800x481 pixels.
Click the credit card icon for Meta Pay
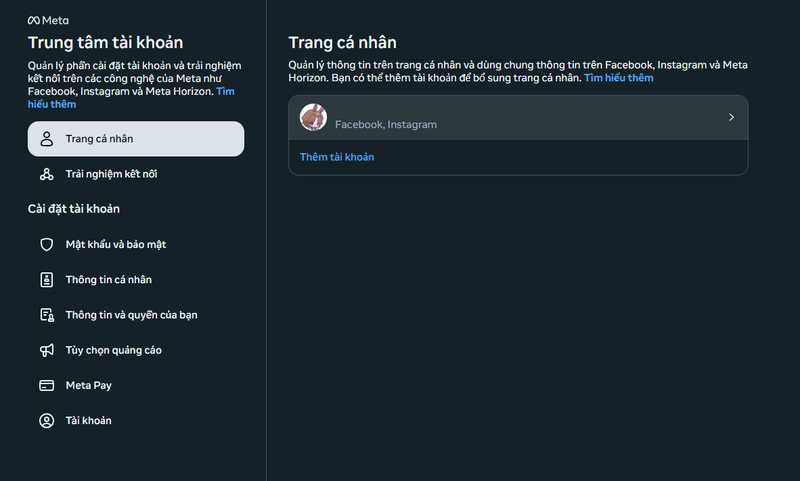pos(46,385)
